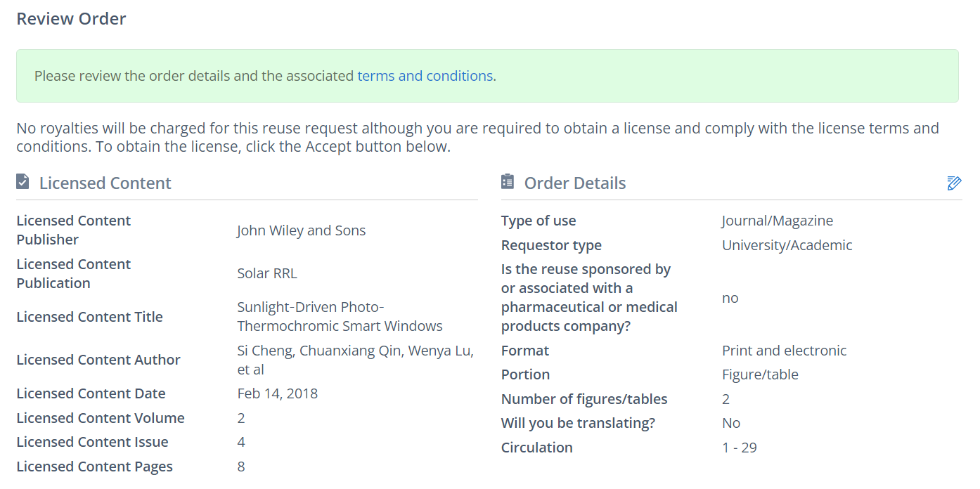
Task: Click the Sunlight-Driven Photo-Thermochromic Smart Windows title
Action: point(340,317)
